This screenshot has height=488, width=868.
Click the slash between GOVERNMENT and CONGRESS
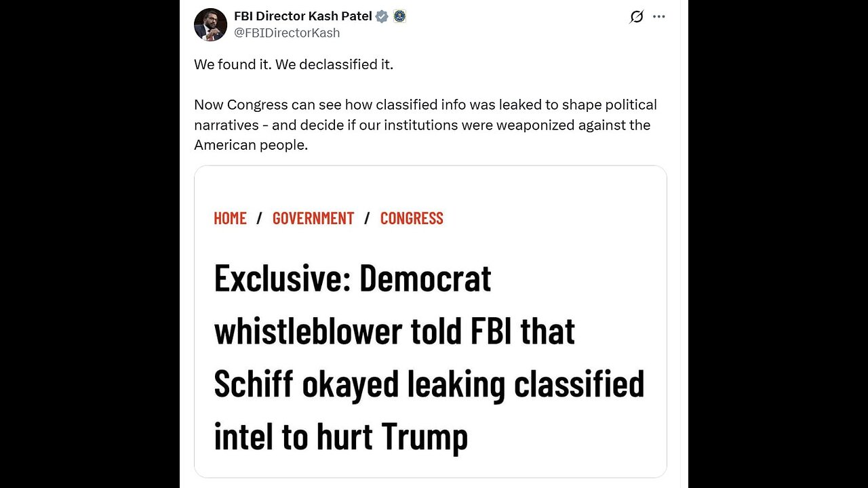click(x=367, y=218)
